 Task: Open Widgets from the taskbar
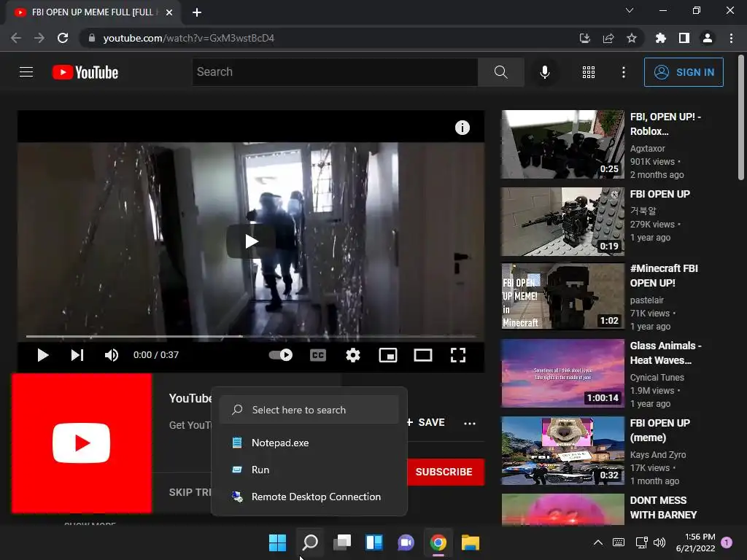(x=374, y=542)
